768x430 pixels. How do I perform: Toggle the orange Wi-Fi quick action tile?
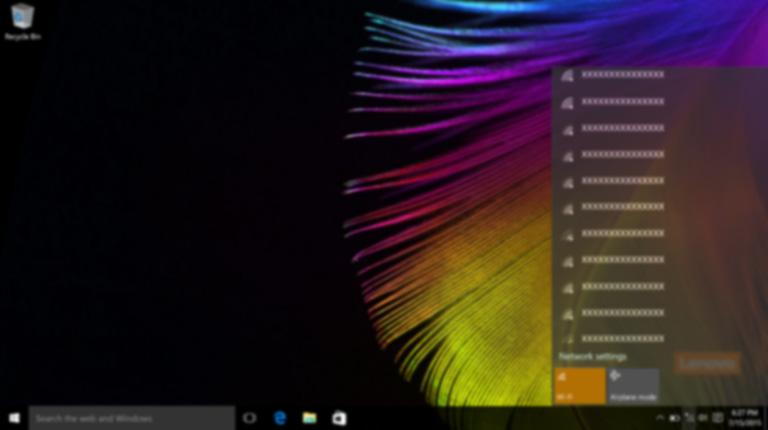[580, 386]
